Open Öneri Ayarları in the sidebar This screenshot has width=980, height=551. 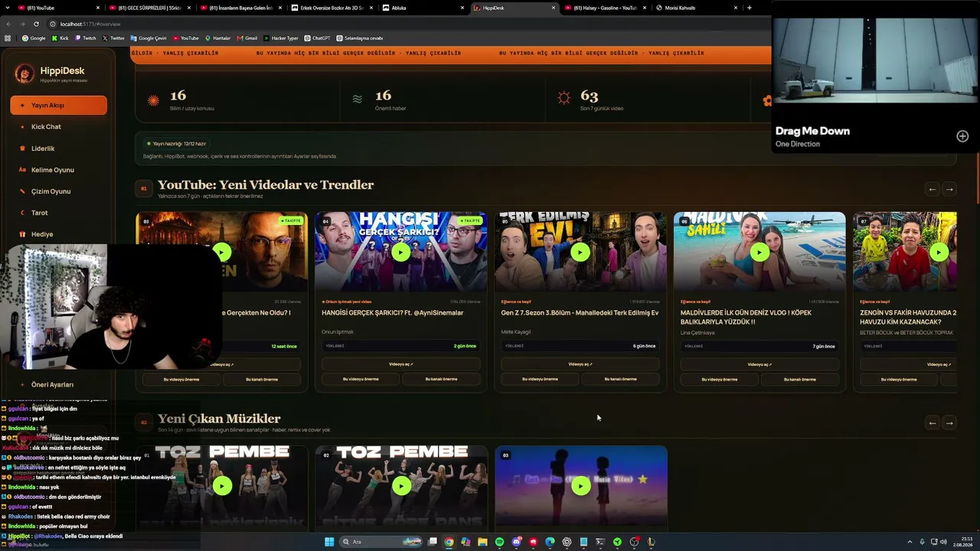click(58, 385)
